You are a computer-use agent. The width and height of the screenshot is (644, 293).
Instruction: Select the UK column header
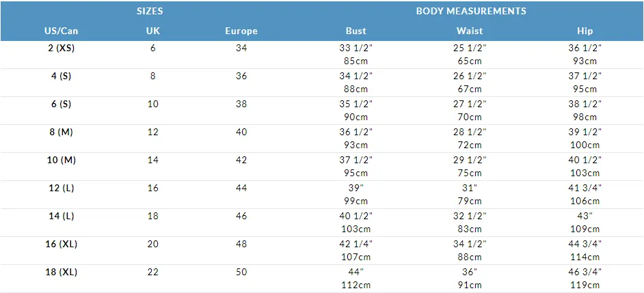coord(152,31)
